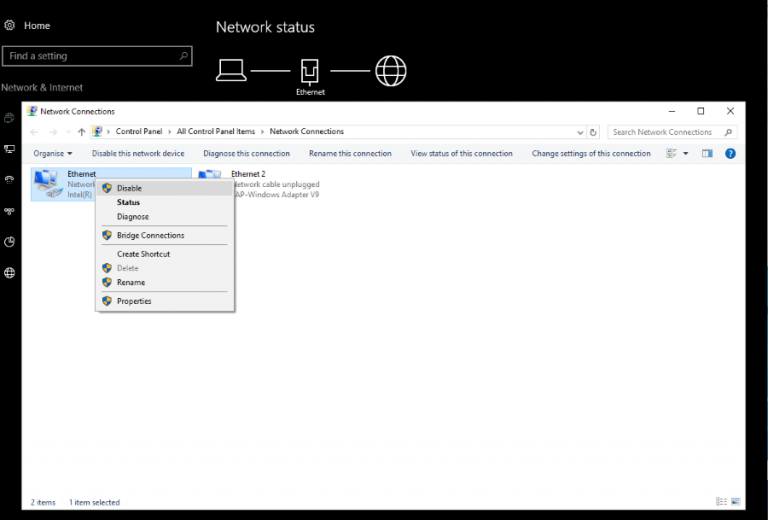
Task: Maximize the Network Connections window
Action: click(701, 111)
